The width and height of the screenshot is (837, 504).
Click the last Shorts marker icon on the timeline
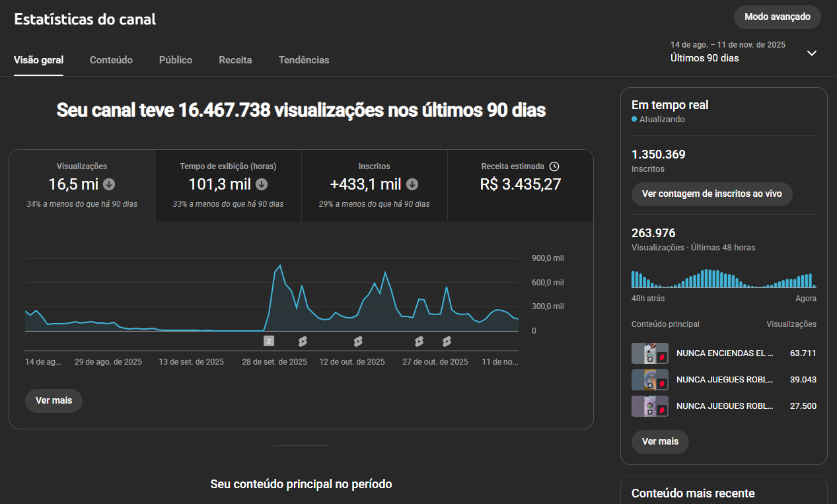(447, 341)
